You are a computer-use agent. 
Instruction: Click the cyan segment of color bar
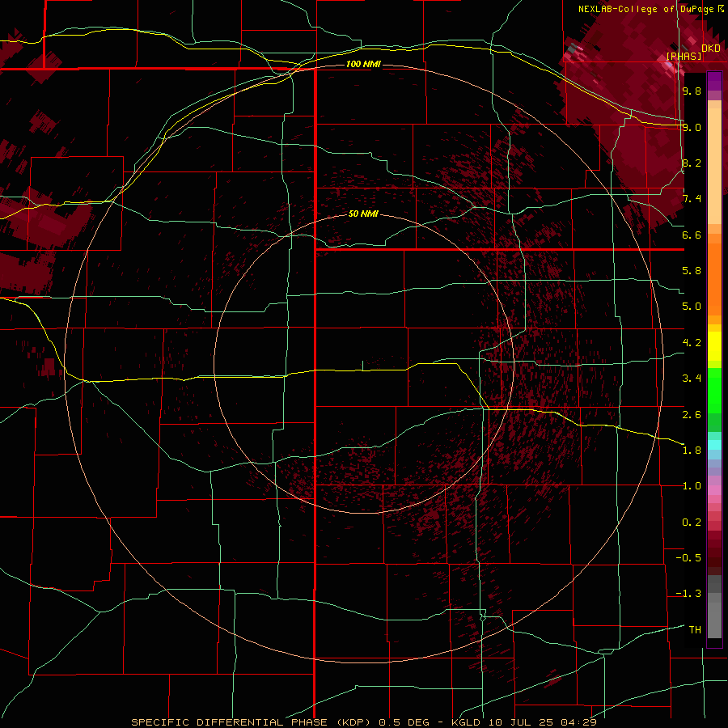(x=714, y=445)
